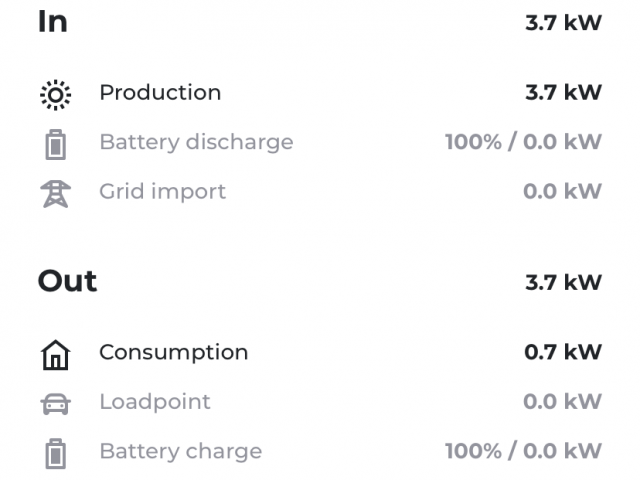Screen dimensions: 640x480
Task: Select the Loadpoint row label
Action: pyautogui.click(x=155, y=402)
